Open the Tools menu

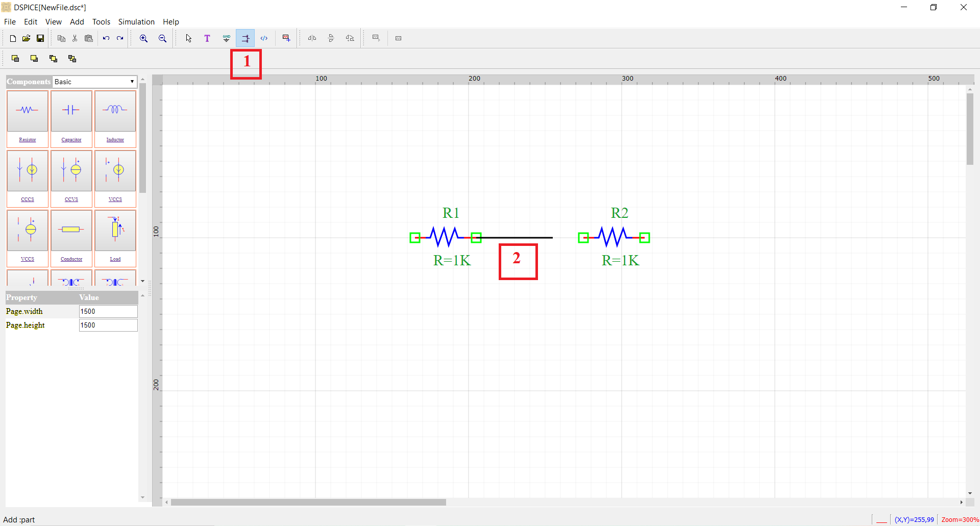101,21
